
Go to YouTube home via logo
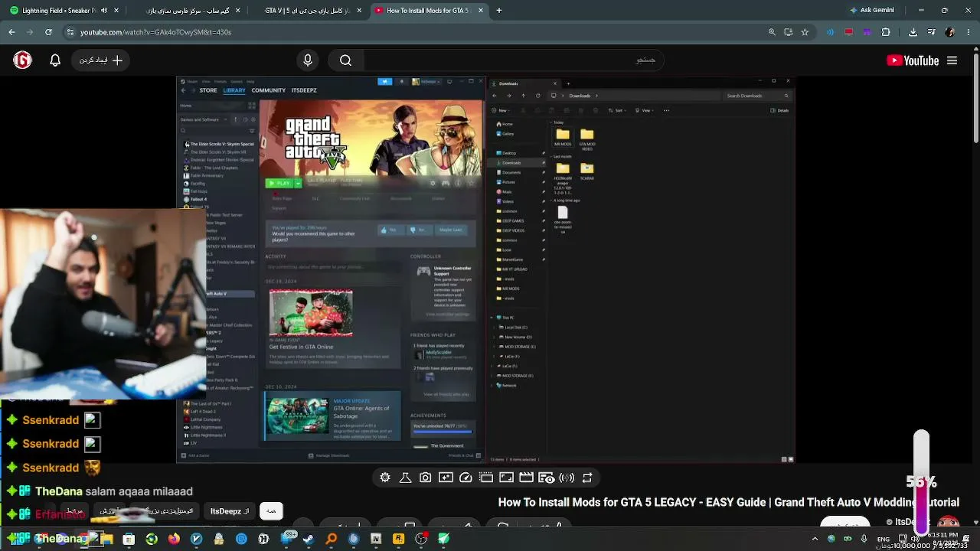pyautogui.click(x=913, y=60)
